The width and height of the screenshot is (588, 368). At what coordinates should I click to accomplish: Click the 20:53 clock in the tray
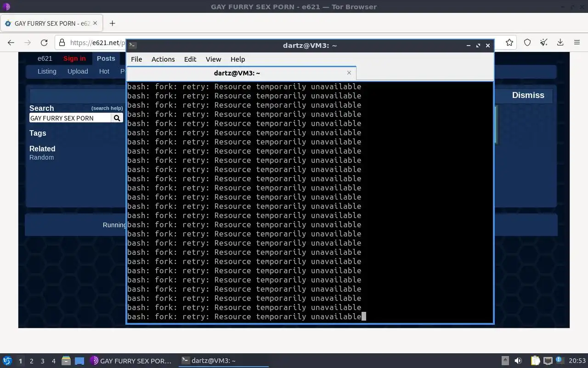tap(577, 361)
